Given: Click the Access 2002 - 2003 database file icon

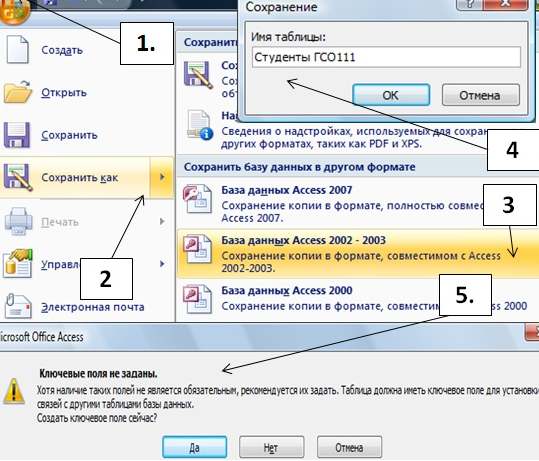Looking at the screenshot, I should tap(197, 249).
